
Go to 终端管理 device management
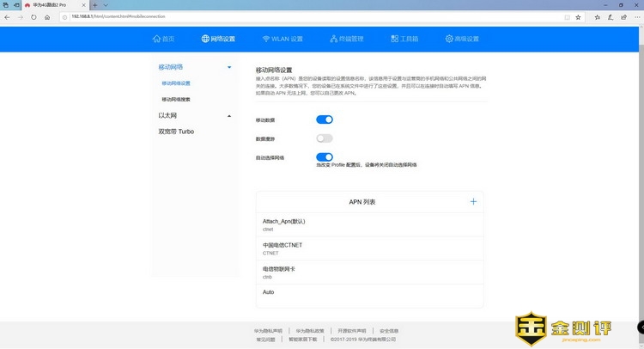pos(346,39)
